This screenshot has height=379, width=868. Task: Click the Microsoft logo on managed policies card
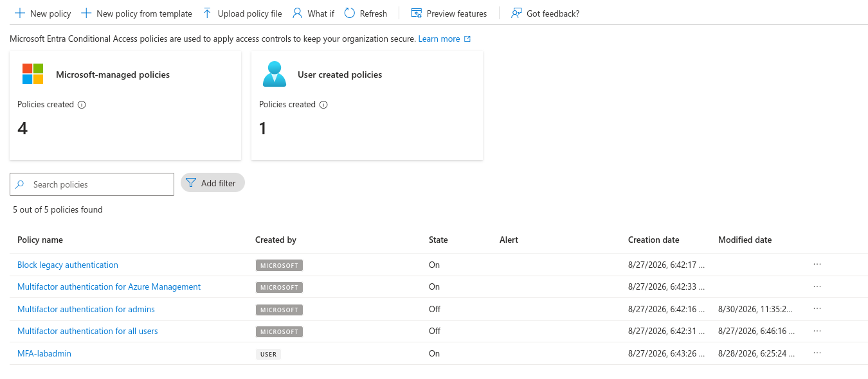point(33,74)
